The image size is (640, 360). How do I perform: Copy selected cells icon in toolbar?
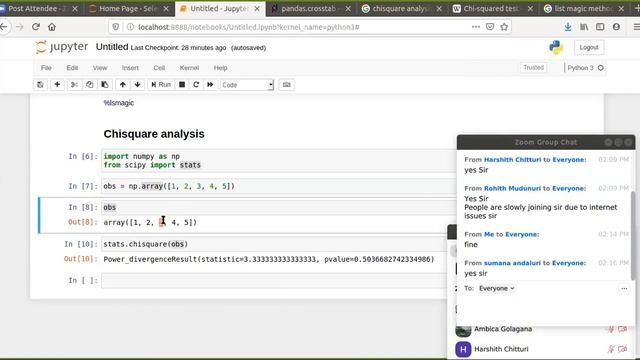89,84
